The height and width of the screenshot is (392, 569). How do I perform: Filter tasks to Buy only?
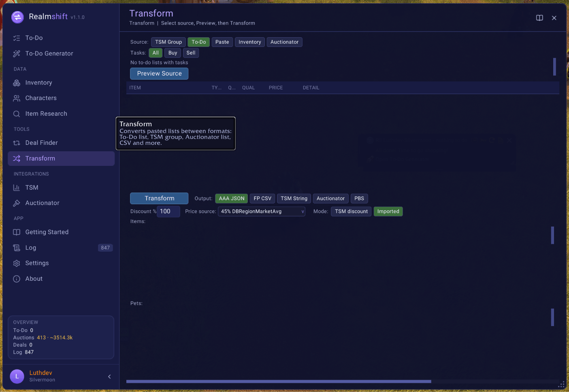click(x=173, y=53)
